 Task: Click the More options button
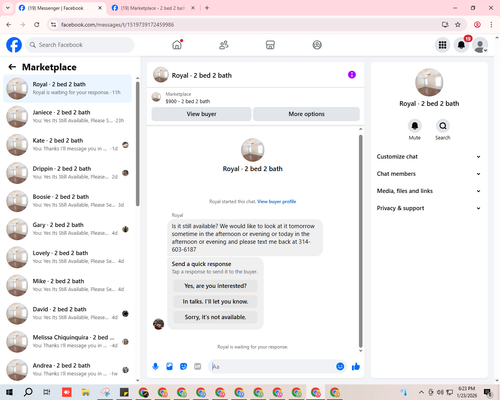pos(306,114)
